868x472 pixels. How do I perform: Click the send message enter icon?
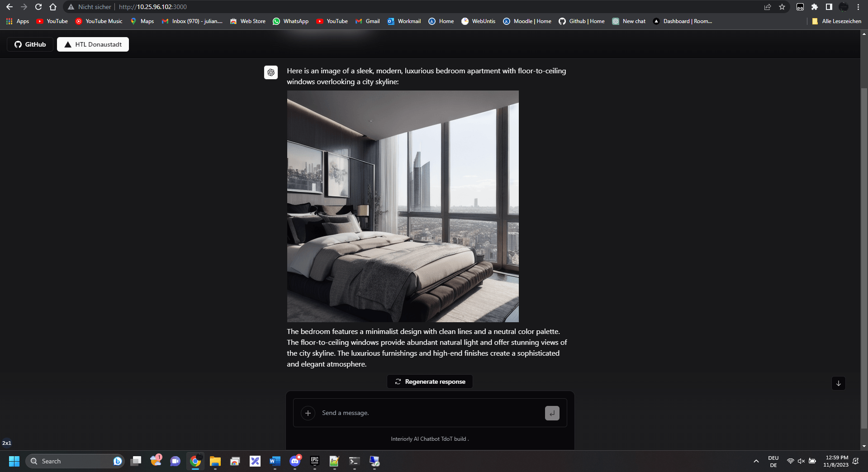click(x=551, y=413)
